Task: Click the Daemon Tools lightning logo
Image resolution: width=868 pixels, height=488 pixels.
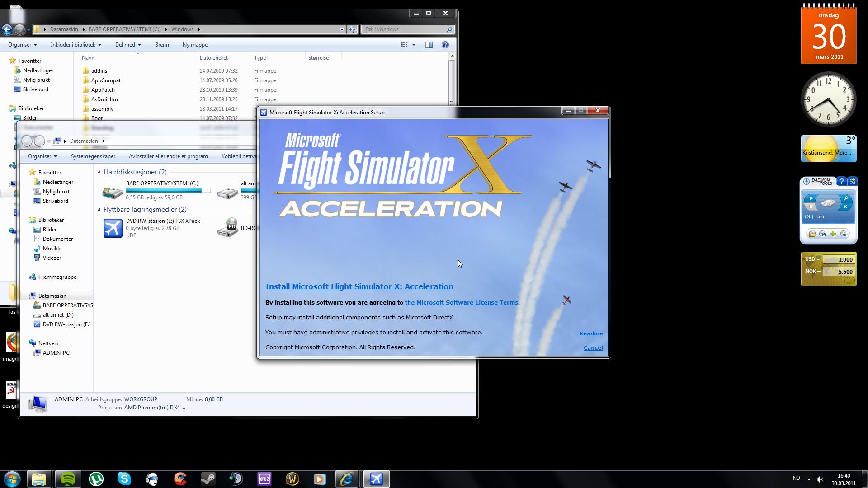Action: pos(807,182)
